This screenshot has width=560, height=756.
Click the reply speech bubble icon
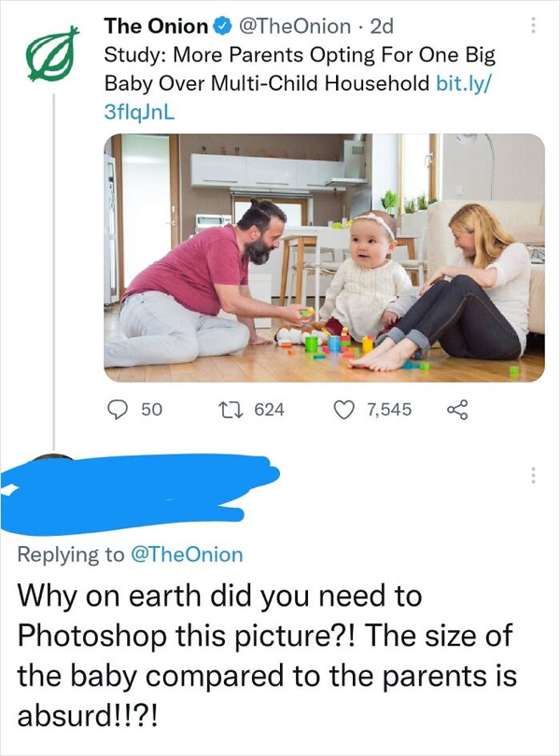[118, 409]
